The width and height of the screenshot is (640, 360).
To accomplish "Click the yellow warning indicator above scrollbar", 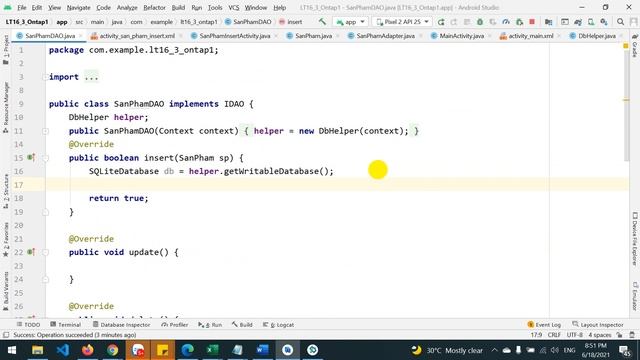I will pos(626,46).
